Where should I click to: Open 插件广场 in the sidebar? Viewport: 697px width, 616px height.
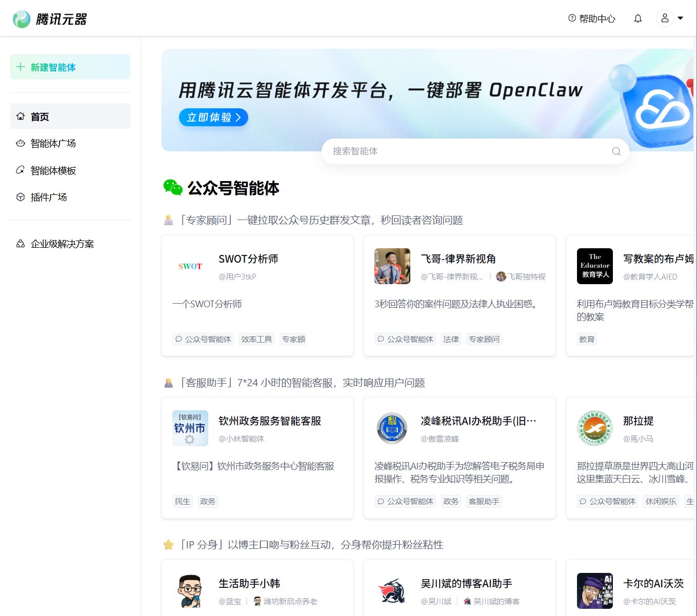[70, 197]
